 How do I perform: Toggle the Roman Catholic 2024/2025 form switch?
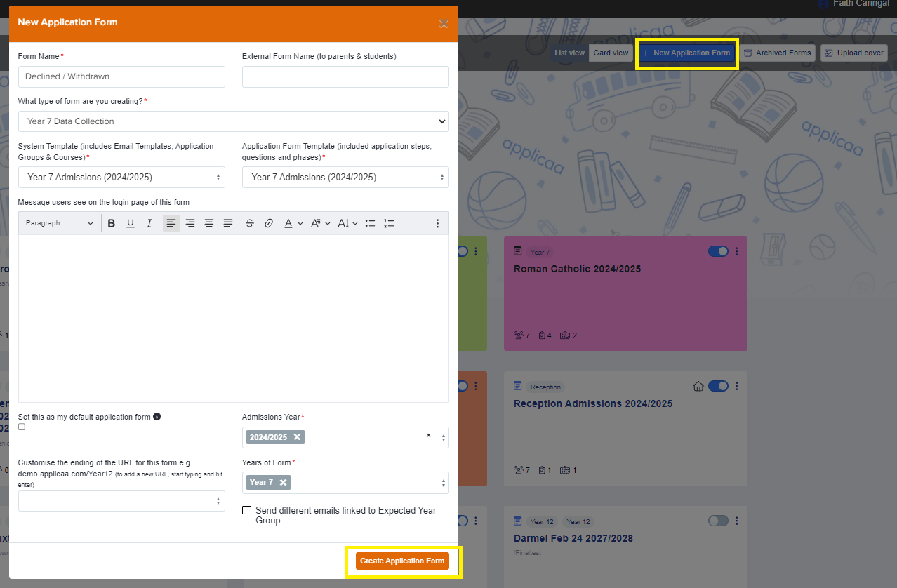(718, 251)
